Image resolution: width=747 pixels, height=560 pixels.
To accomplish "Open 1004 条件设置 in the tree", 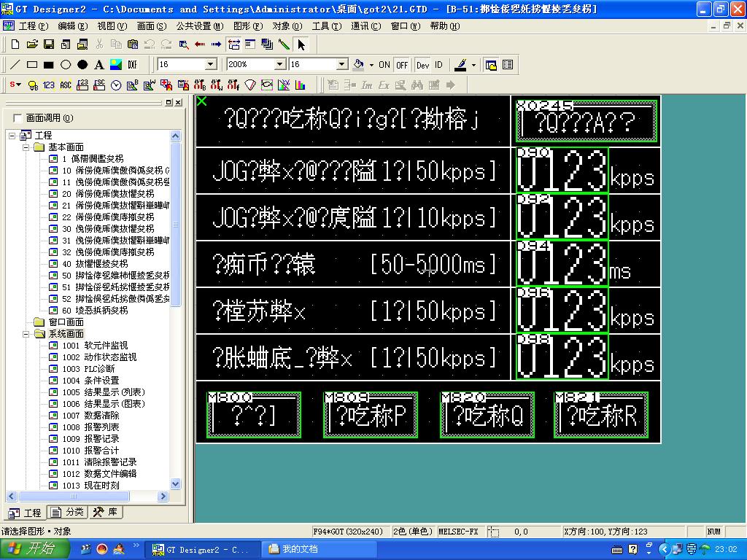I will pyautogui.click(x=101, y=381).
